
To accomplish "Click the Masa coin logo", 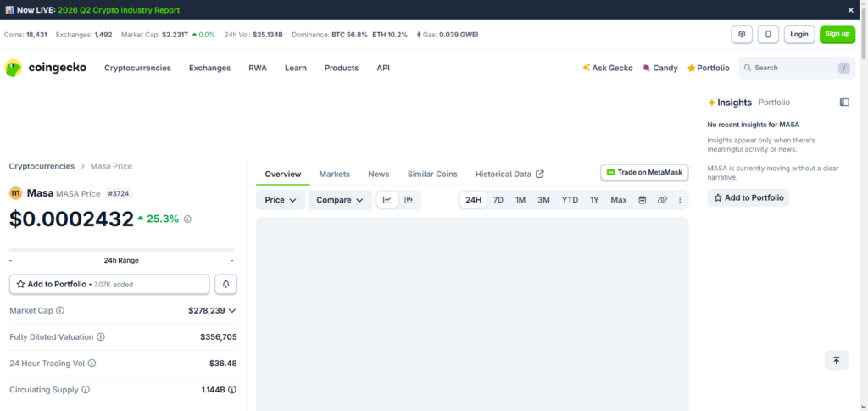I will pos(15,193).
